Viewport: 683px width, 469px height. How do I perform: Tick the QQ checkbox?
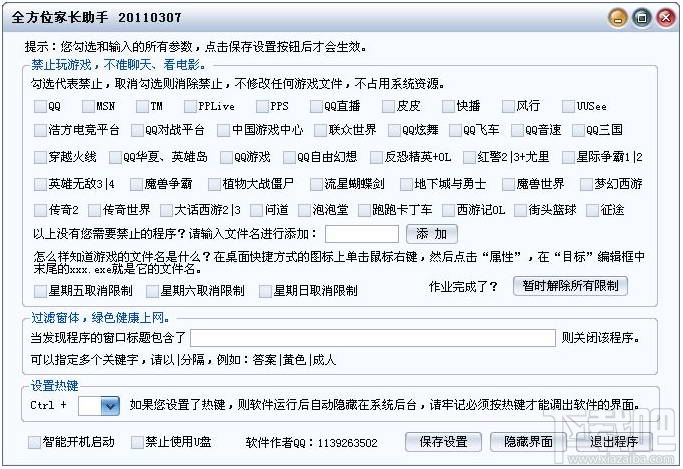tap(40, 106)
